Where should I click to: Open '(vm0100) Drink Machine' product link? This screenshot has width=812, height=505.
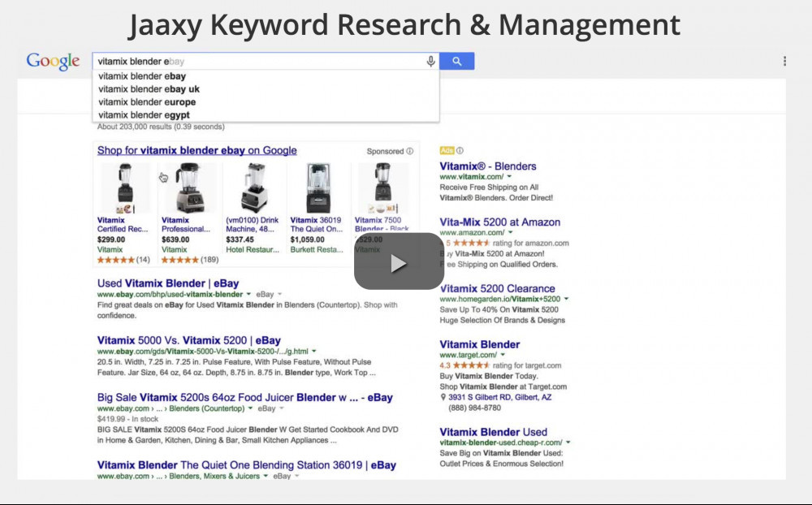(253, 225)
